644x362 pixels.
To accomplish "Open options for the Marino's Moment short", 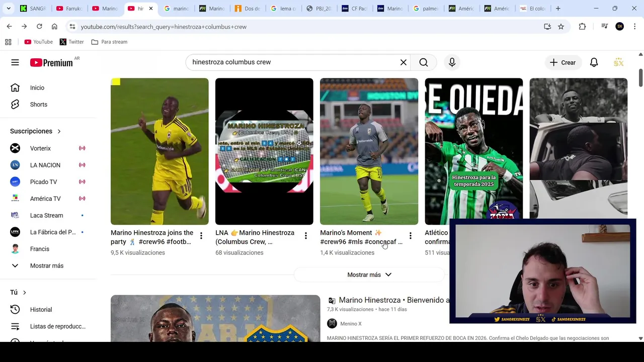I will (411, 236).
